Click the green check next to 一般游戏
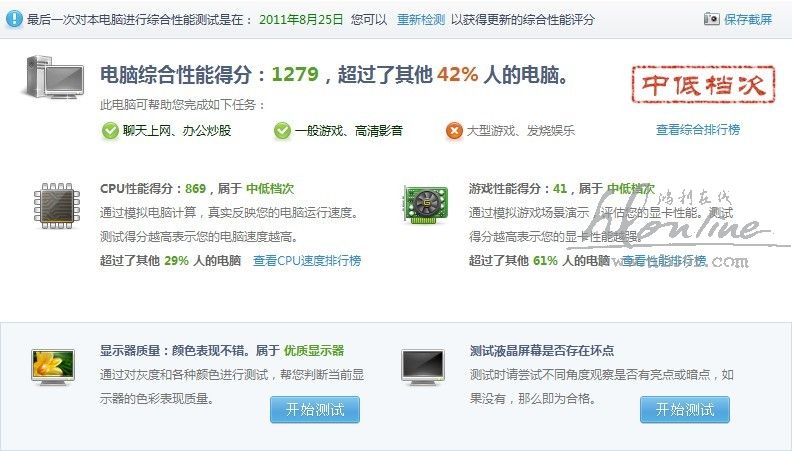 coord(282,131)
